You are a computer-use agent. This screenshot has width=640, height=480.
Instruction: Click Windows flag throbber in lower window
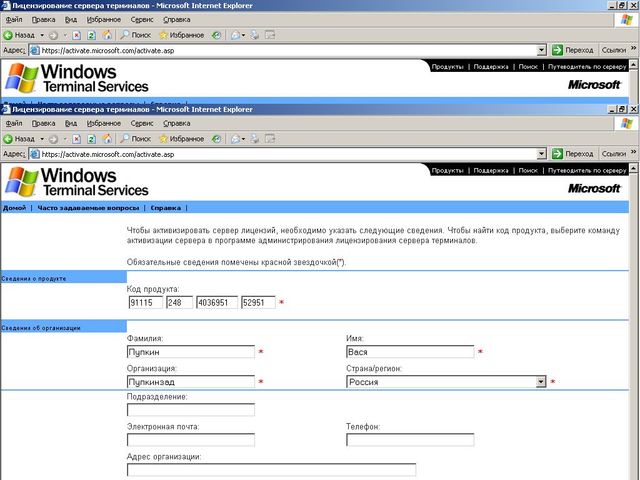(627, 123)
